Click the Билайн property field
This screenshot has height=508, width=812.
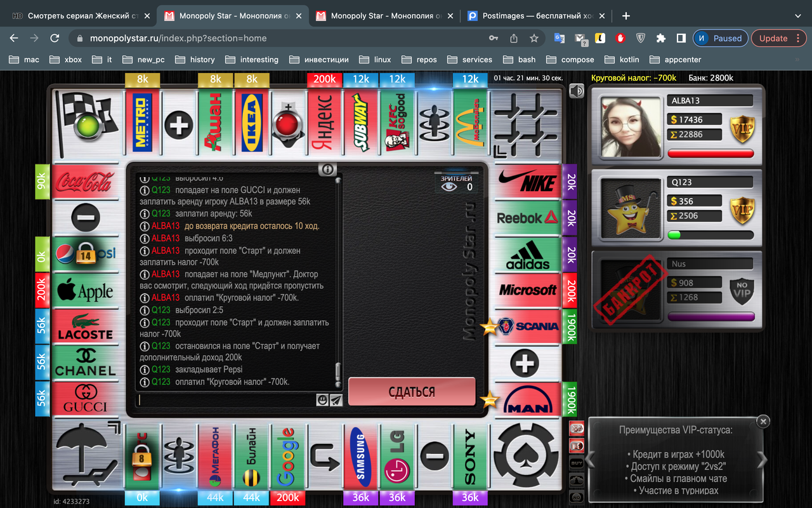point(252,456)
